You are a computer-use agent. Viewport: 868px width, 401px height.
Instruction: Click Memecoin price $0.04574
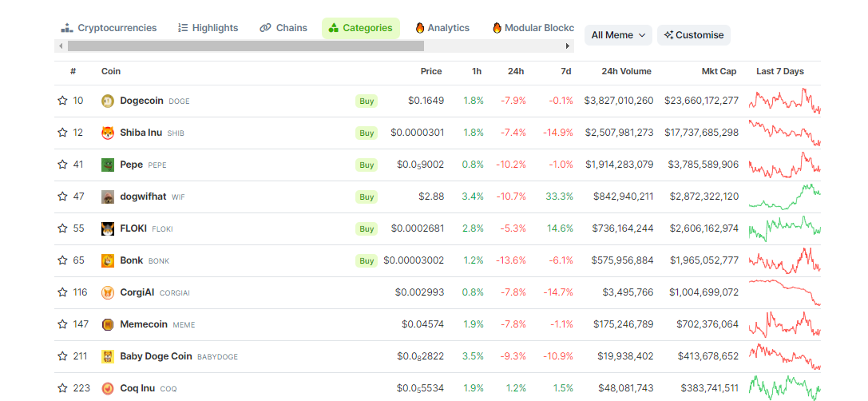(423, 324)
